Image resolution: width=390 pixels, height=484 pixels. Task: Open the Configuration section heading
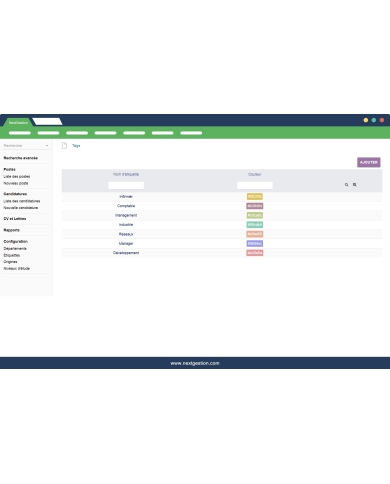(15, 241)
